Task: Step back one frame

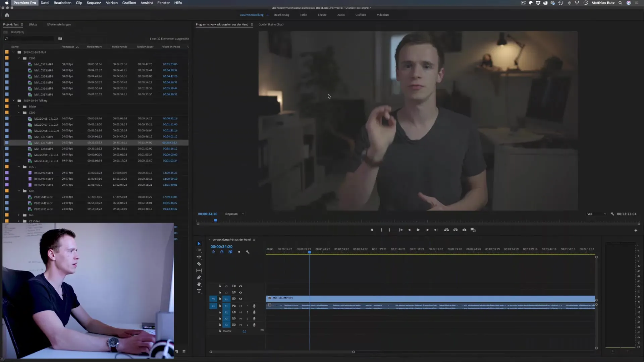Action: 410,230
